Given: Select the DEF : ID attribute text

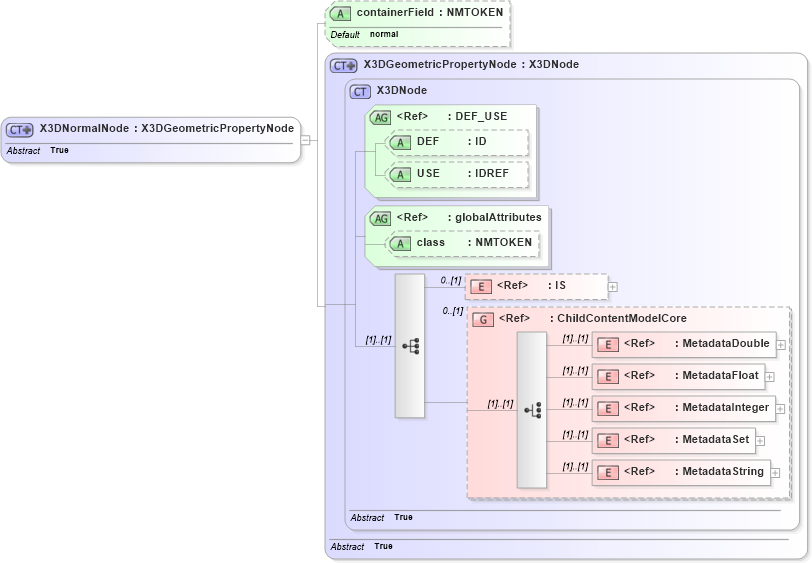Looking at the screenshot, I should [452, 141].
